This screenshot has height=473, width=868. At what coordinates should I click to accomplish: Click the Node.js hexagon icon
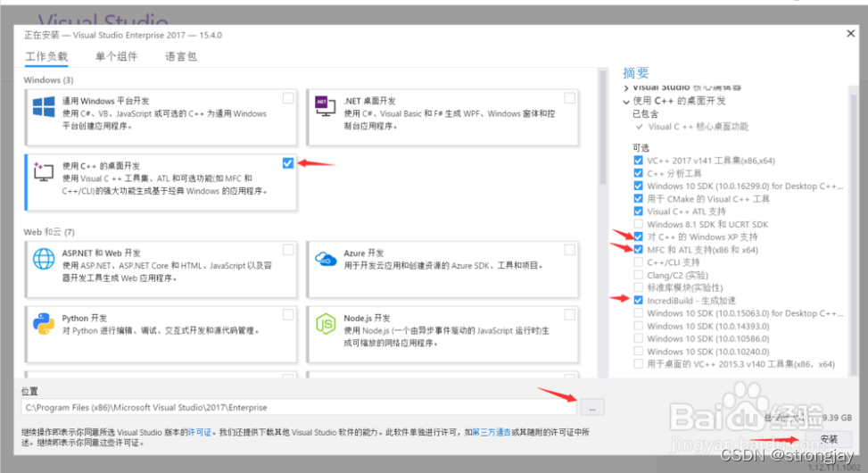326,323
